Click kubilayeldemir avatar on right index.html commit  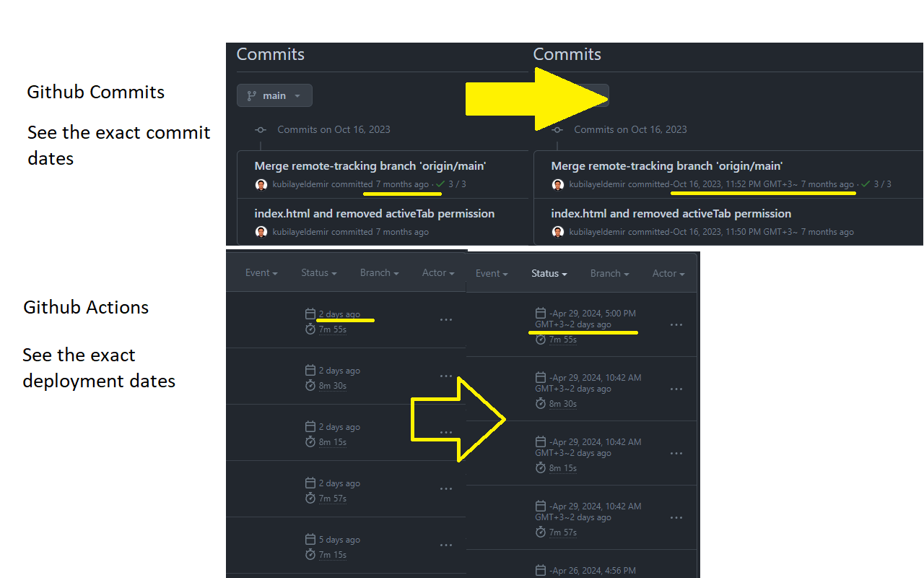pos(558,232)
